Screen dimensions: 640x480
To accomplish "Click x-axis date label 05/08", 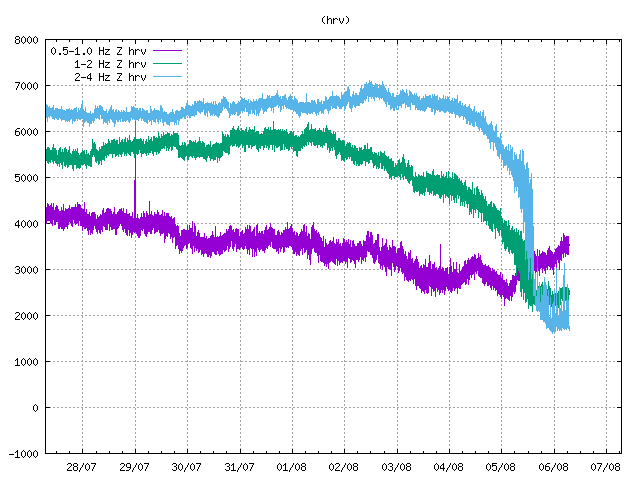I will pyautogui.click(x=500, y=467).
